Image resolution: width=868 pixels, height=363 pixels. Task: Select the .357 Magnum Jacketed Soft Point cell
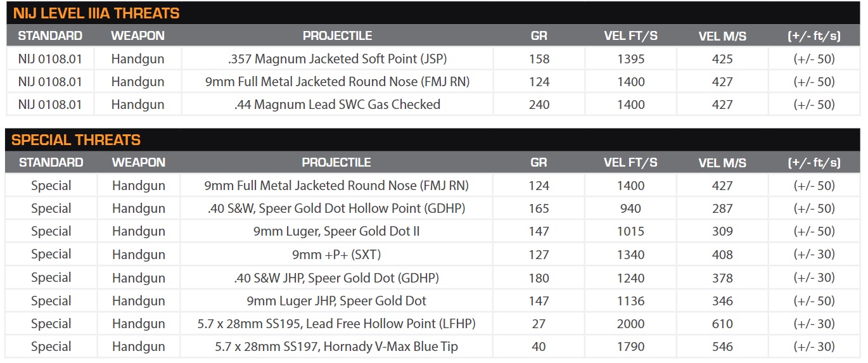[x=337, y=59]
